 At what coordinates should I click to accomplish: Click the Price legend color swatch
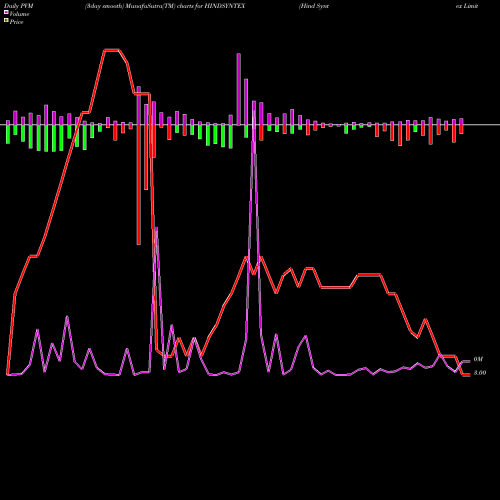6,21
